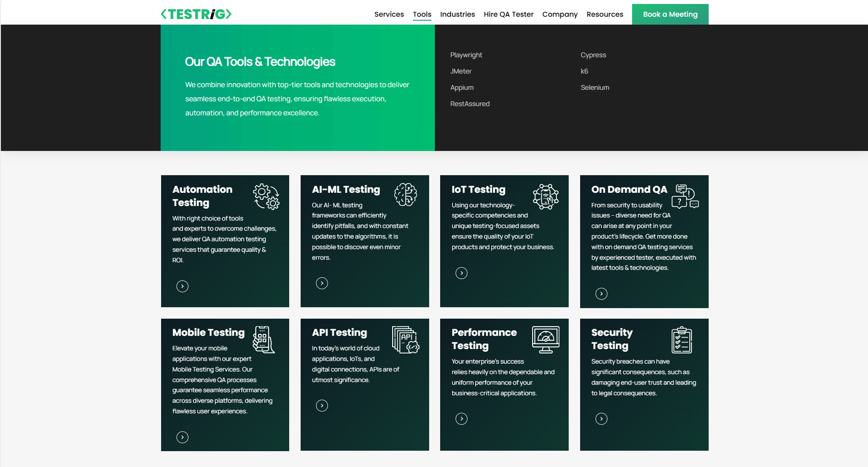The height and width of the screenshot is (467, 868).
Task: Click the Our QA Tools & Technologies heading
Action: click(x=260, y=62)
